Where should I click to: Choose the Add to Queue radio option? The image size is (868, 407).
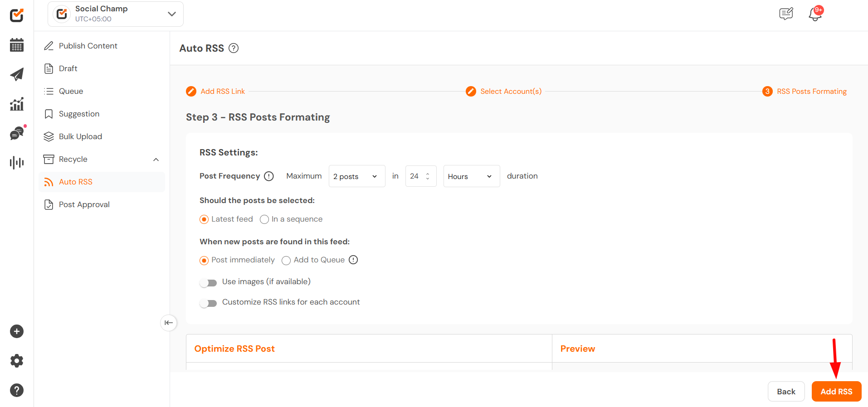[286, 261]
